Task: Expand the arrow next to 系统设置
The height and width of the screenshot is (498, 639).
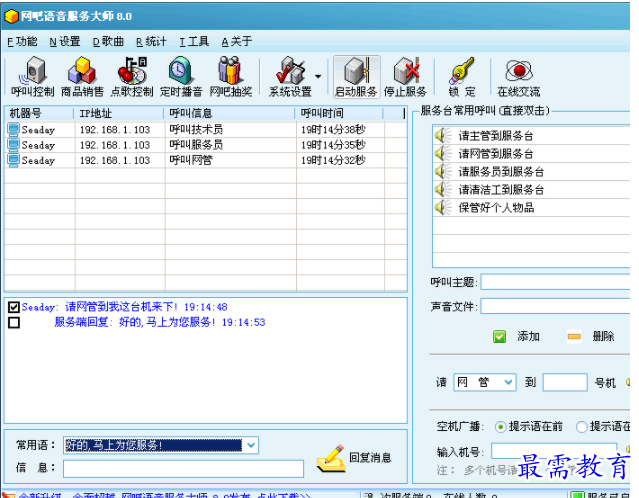Action: 318,76
